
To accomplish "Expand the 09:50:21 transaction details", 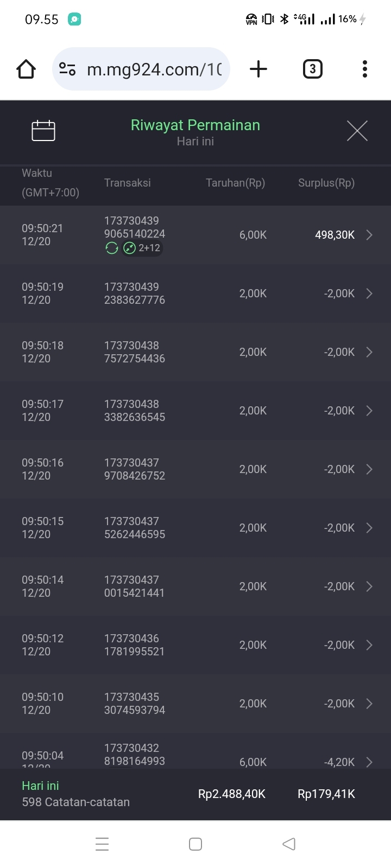I will click(369, 235).
